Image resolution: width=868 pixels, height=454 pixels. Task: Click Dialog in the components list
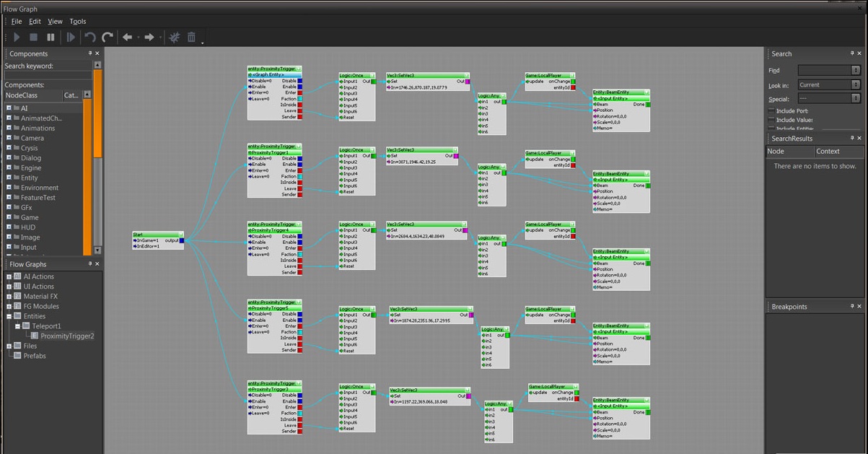[x=31, y=158]
